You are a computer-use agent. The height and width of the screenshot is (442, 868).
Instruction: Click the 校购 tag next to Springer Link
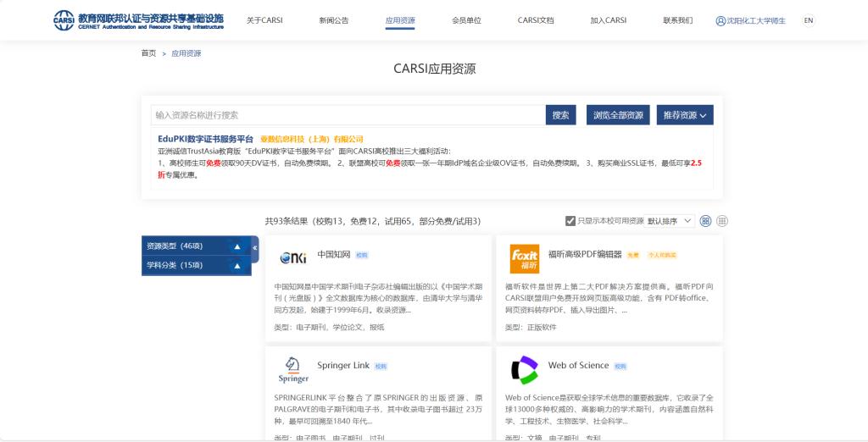(x=381, y=366)
